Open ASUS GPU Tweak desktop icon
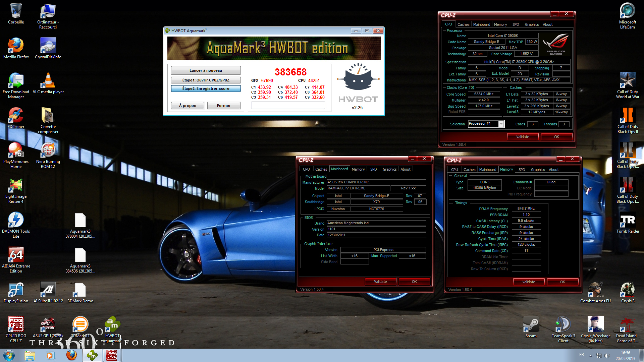 48,327
